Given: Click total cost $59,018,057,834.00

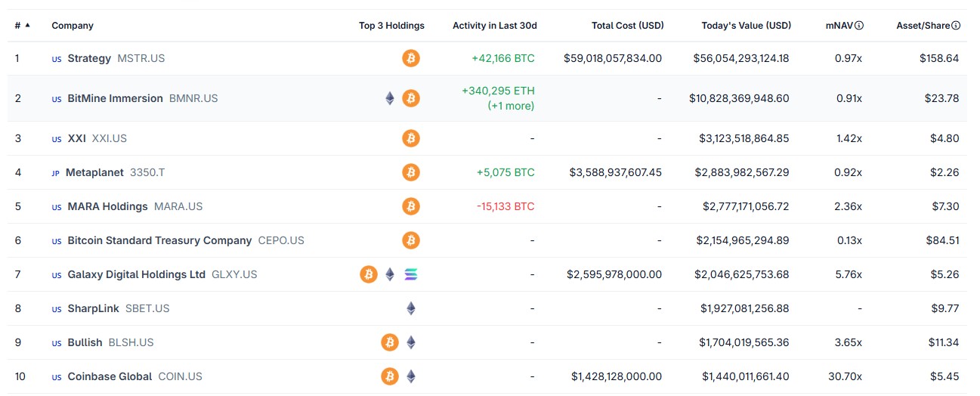Looking at the screenshot, I should 613,58.
